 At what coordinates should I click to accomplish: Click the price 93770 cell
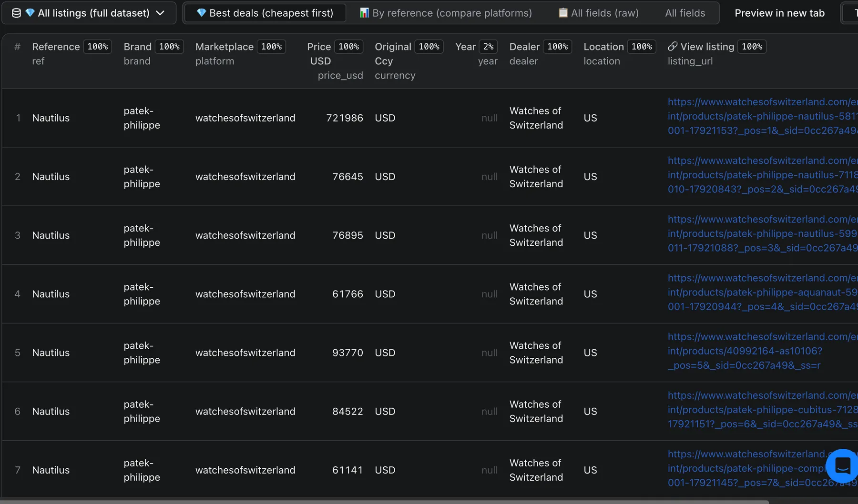347,352
